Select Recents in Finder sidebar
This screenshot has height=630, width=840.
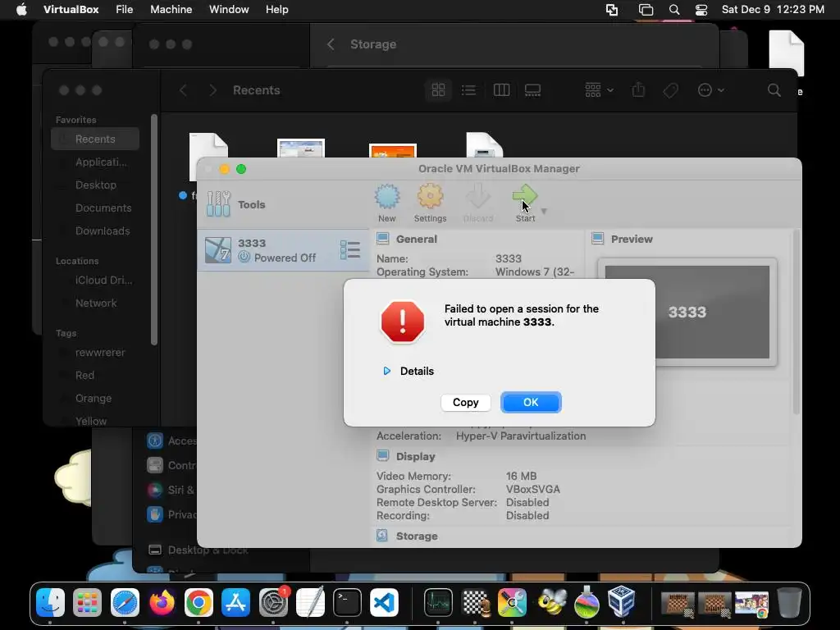[95, 139]
